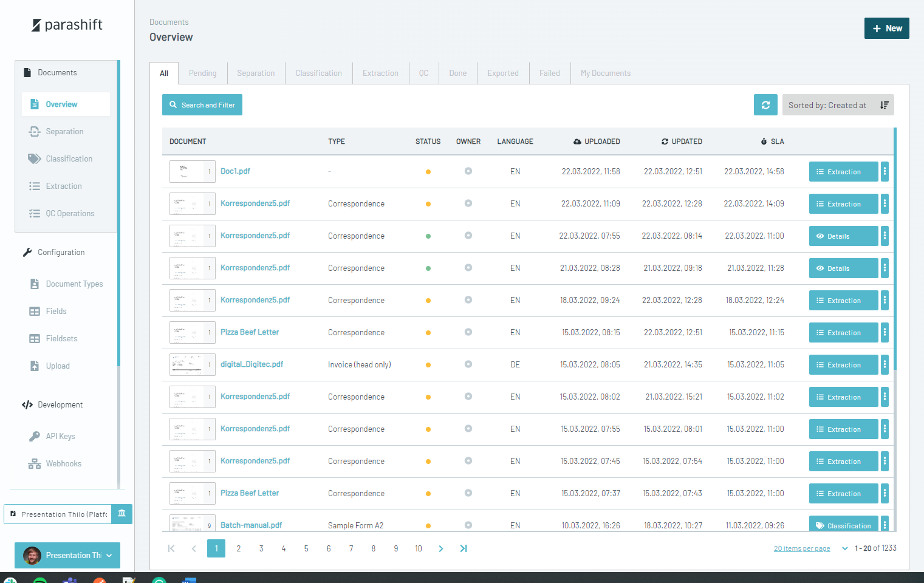
Task: Open three-dot menu for digital_Digitec.pdf row
Action: (885, 365)
